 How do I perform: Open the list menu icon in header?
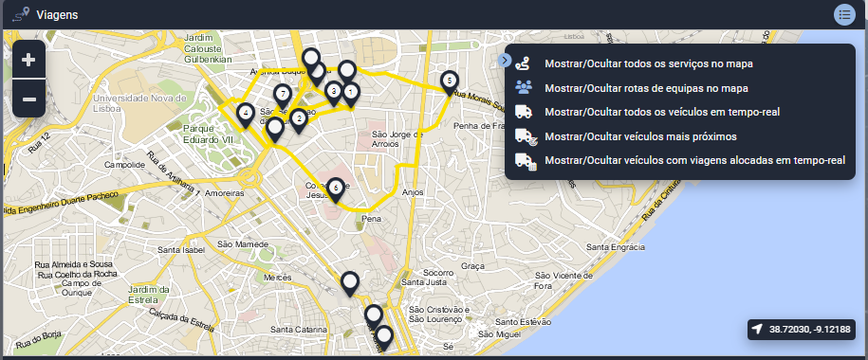[844, 15]
